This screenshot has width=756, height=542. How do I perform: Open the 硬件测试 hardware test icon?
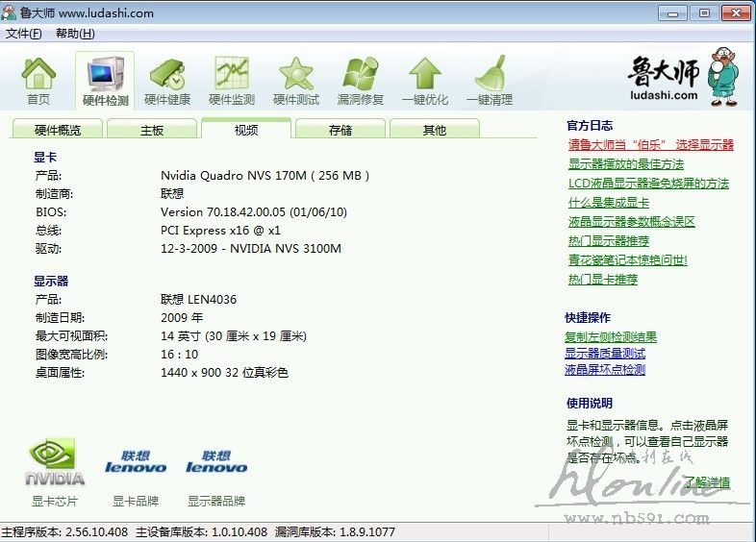296,75
